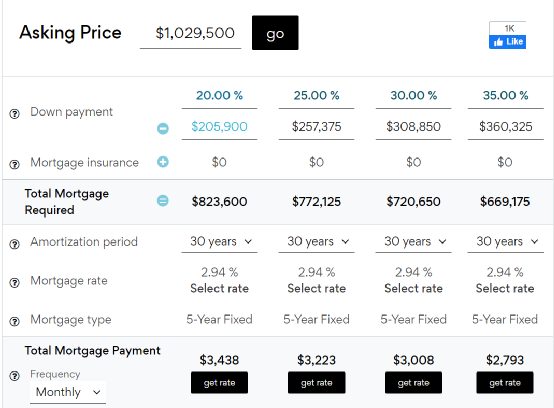Collapse Down payment row with minus icon

pos(163,128)
